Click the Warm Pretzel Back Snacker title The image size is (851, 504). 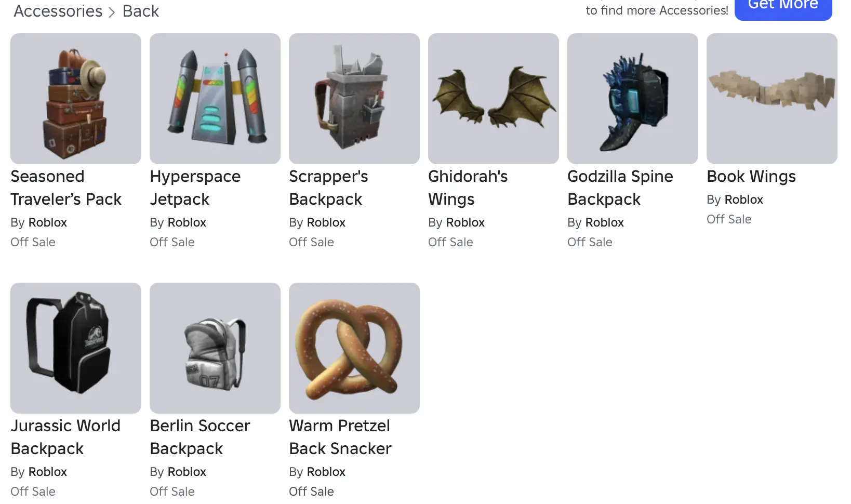[x=340, y=437]
